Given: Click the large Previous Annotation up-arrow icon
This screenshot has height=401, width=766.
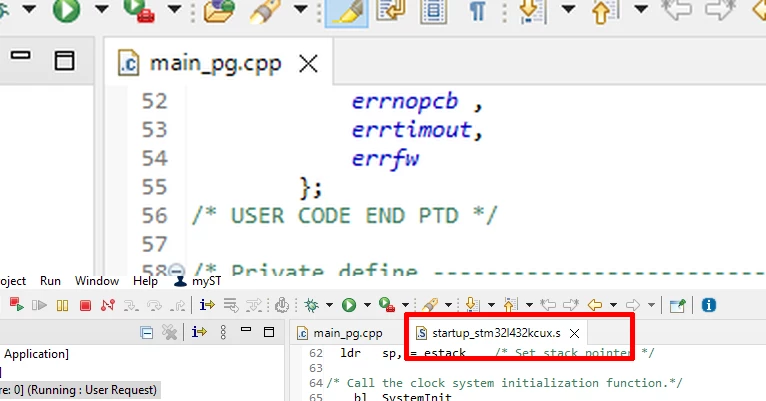Looking at the screenshot, I should [606, 11].
